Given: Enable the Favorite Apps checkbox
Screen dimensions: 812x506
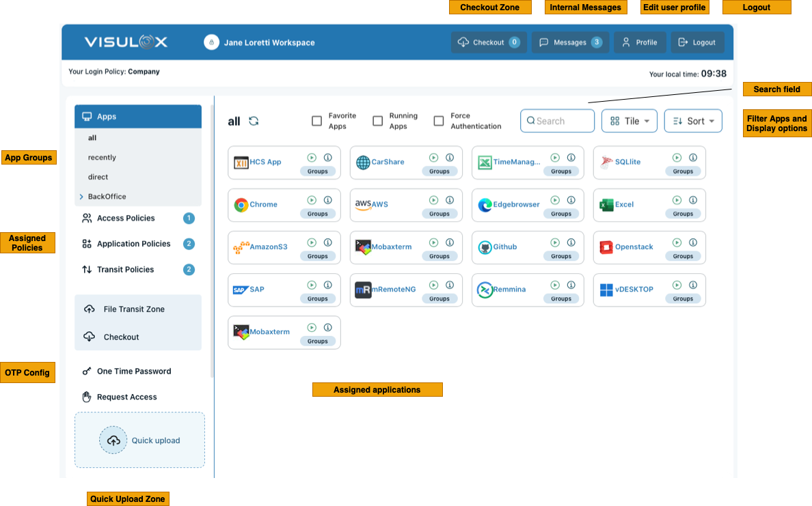Looking at the screenshot, I should pyautogui.click(x=316, y=121).
